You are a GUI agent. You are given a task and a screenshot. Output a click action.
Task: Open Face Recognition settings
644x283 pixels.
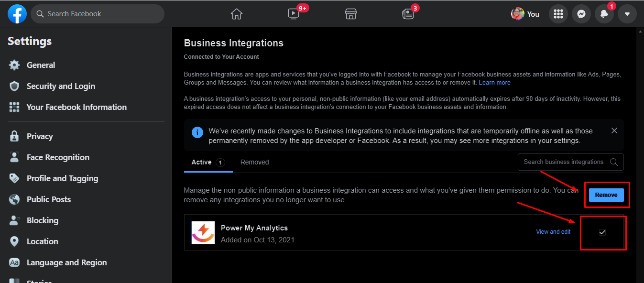(58, 157)
